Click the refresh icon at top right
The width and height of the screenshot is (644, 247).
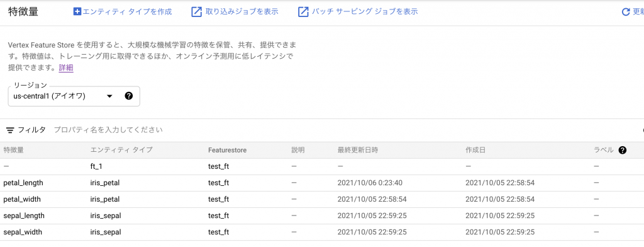click(x=626, y=12)
